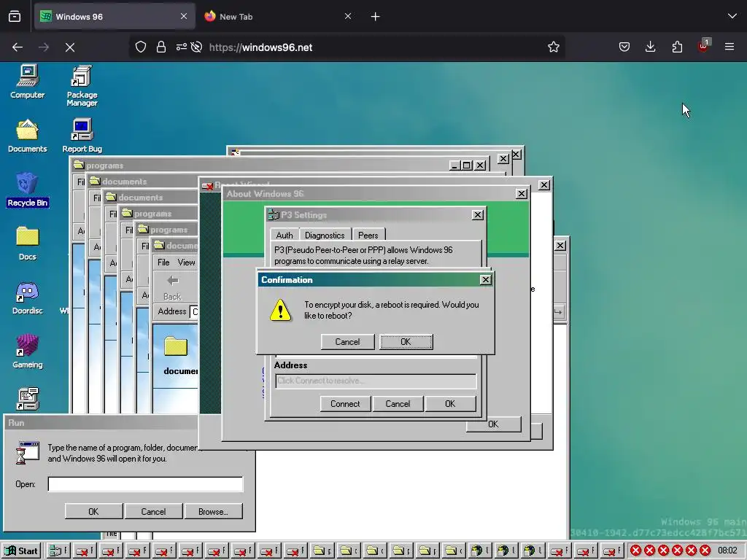Open the Gameing desktop shortcut
This screenshot has width=747, height=560.
click(x=27, y=351)
